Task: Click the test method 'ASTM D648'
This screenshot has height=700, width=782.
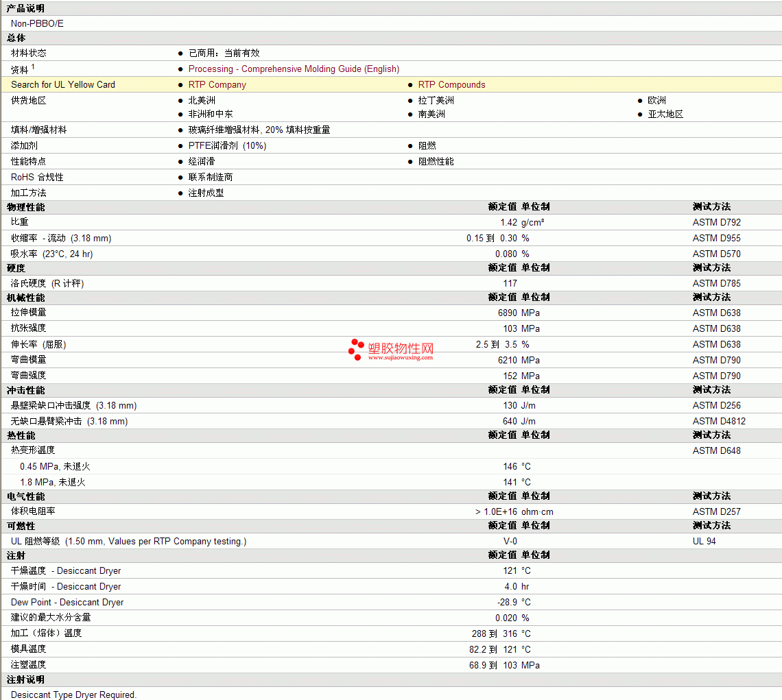Action: pos(717,450)
